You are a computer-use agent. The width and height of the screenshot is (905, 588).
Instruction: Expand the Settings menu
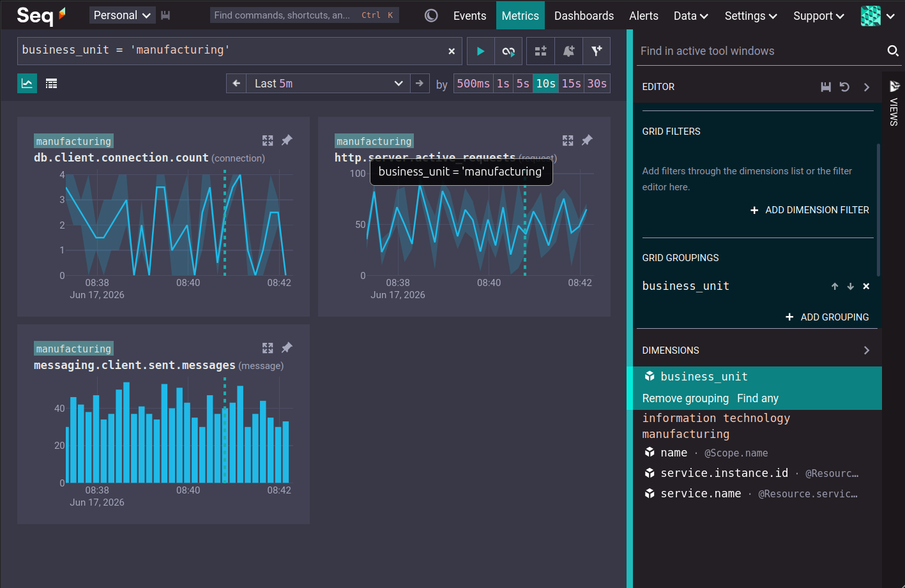click(x=750, y=15)
